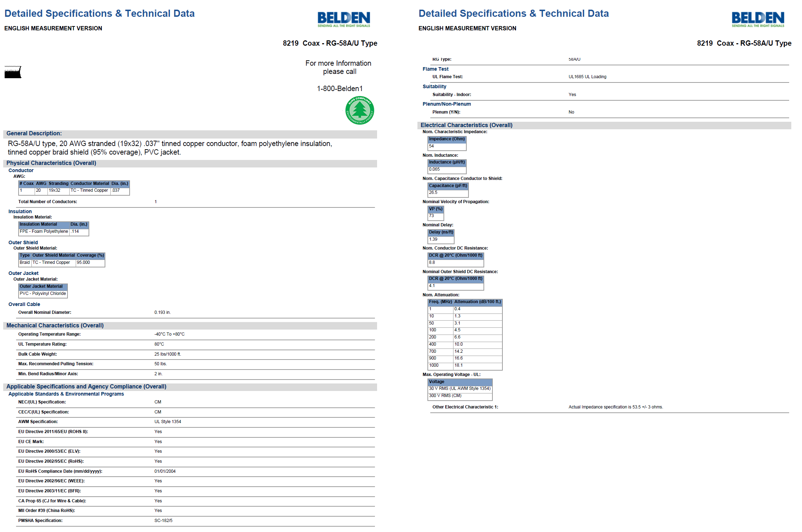The width and height of the screenshot is (802, 532).
Task: Select operating temperature -40°C To +80°C
Action: click(170, 334)
